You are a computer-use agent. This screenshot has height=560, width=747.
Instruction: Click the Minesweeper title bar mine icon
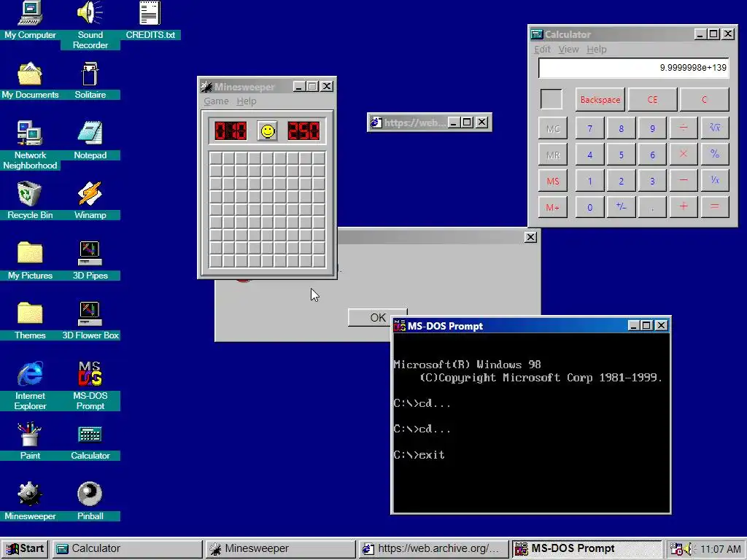click(206, 87)
